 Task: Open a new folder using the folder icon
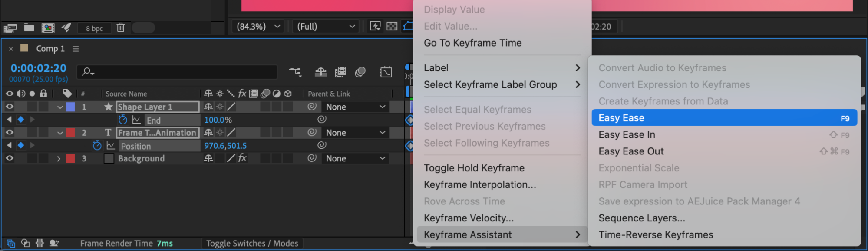(x=29, y=28)
